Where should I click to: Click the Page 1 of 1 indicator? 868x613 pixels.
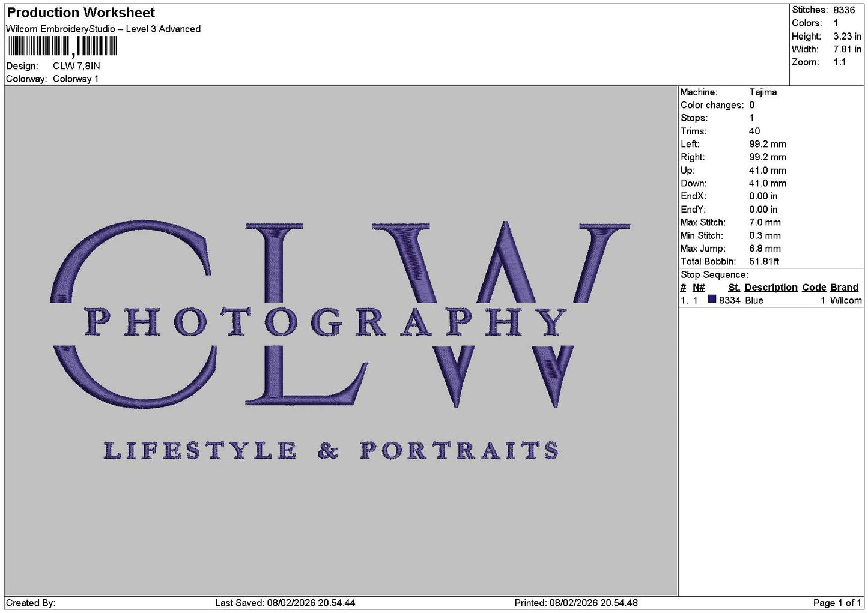(837, 603)
